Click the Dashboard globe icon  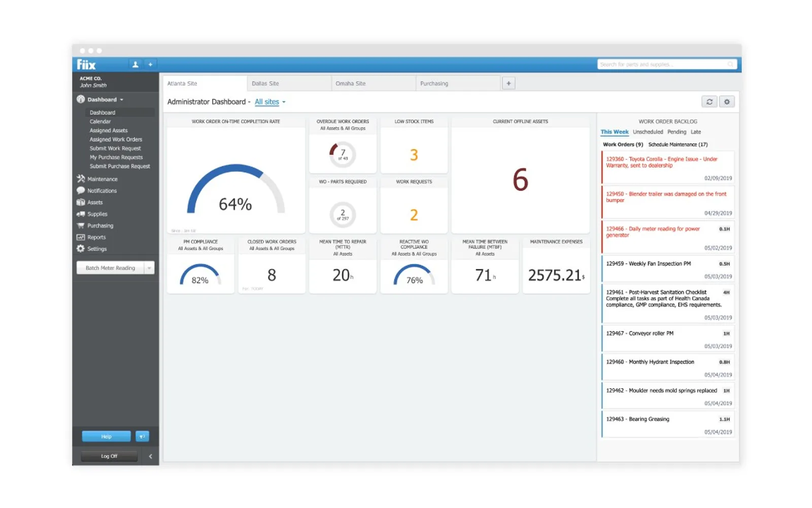[81, 100]
